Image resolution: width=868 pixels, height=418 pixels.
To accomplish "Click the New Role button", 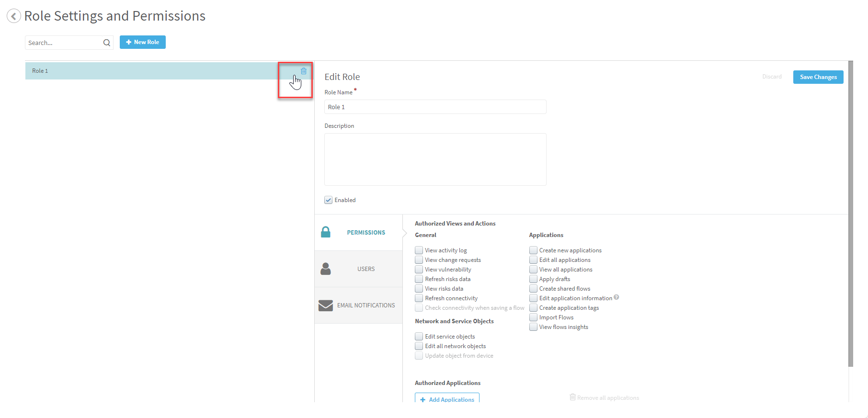I will coord(143,42).
